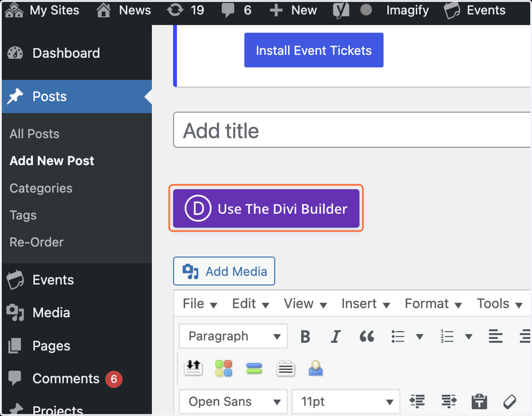Toggle bold formatting in editor toolbar

(x=305, y=337)
